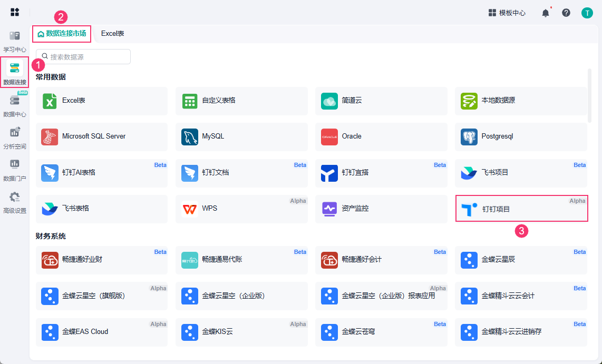Select 金蝶云星空（企业版）报表应用 card

pyautogui.click(x=381, y=296)
